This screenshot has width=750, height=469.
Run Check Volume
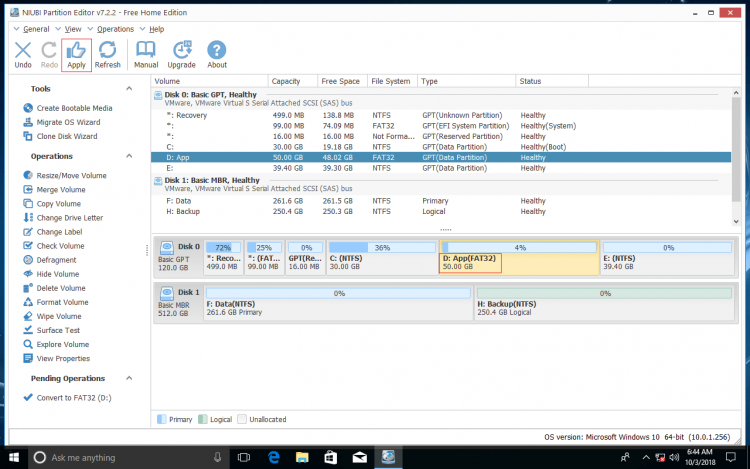coord(54,246)
